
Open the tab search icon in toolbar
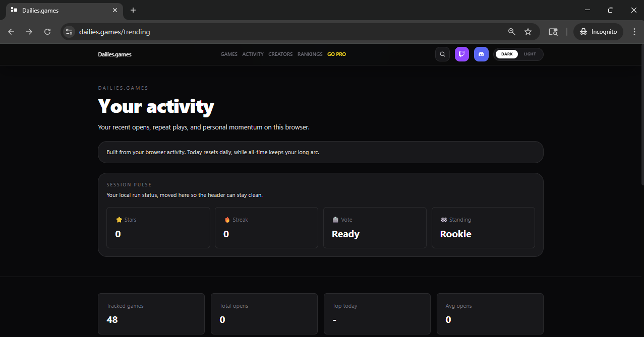[553, 32]
